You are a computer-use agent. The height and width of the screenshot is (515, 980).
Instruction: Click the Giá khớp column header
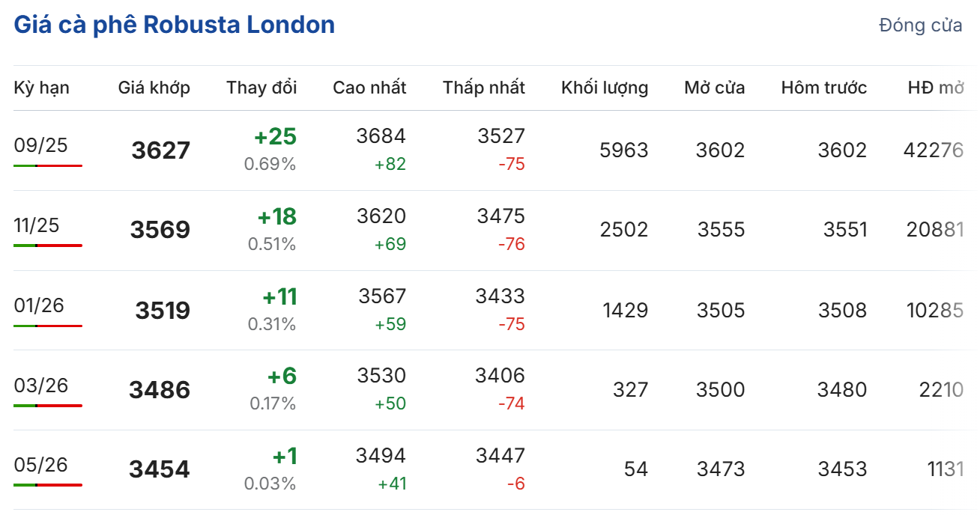click(154, 88)
